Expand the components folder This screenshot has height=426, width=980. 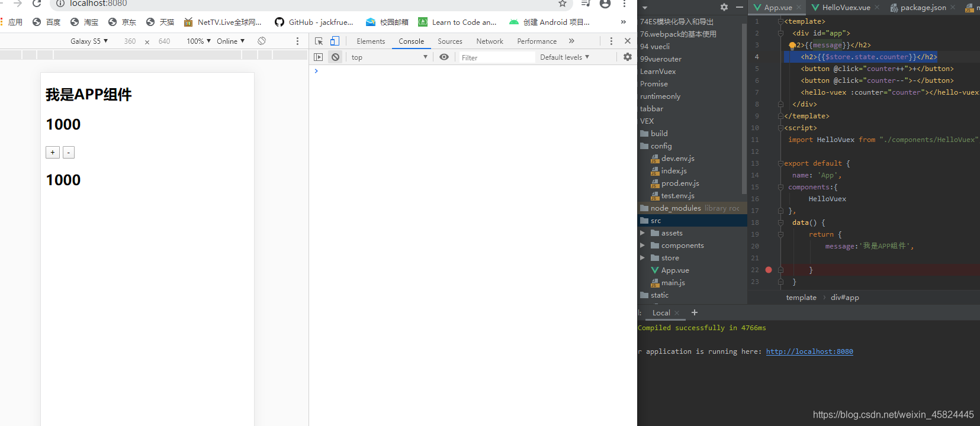(x=642, y=246)
